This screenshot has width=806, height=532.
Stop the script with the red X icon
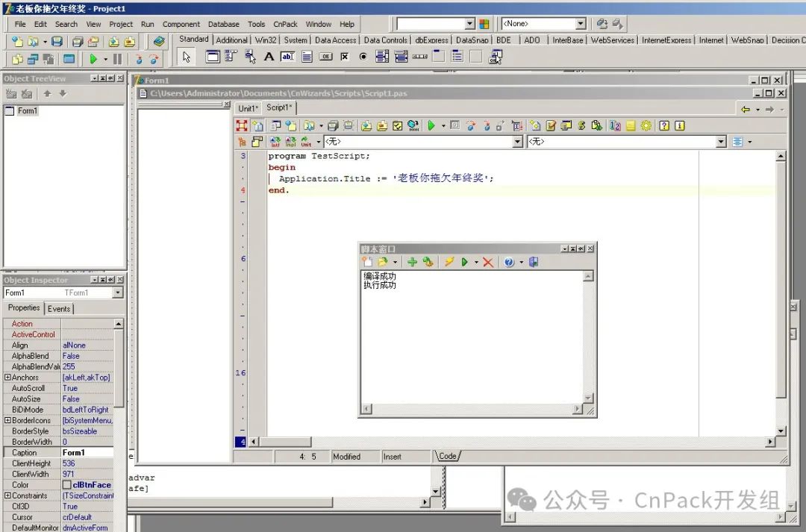pos(488,262)
